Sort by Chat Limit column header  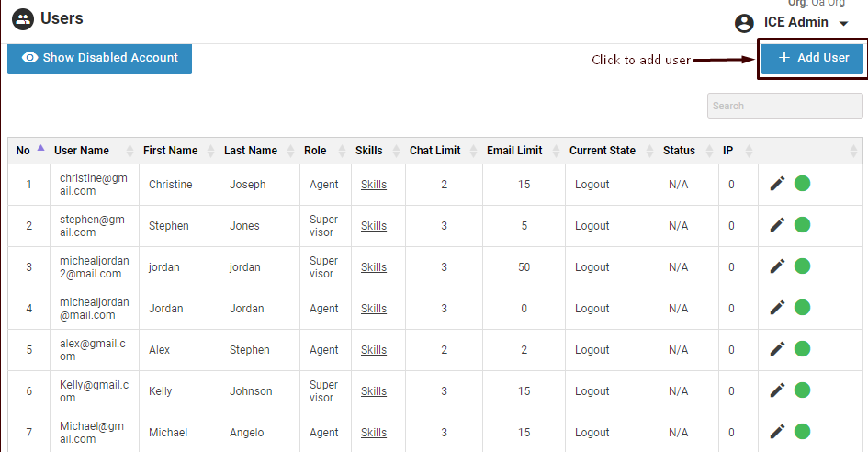pos(434,151)
